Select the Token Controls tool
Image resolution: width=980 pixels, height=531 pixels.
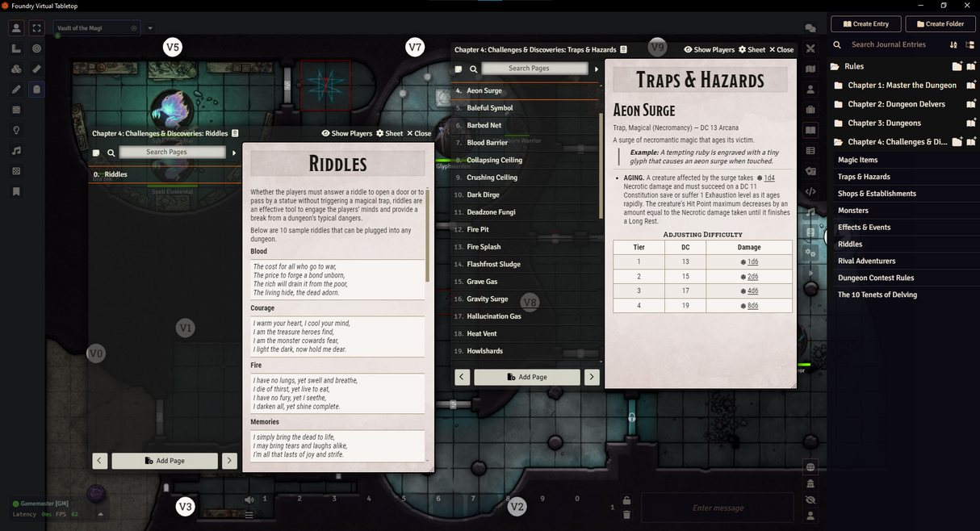[x=16, y=28]
